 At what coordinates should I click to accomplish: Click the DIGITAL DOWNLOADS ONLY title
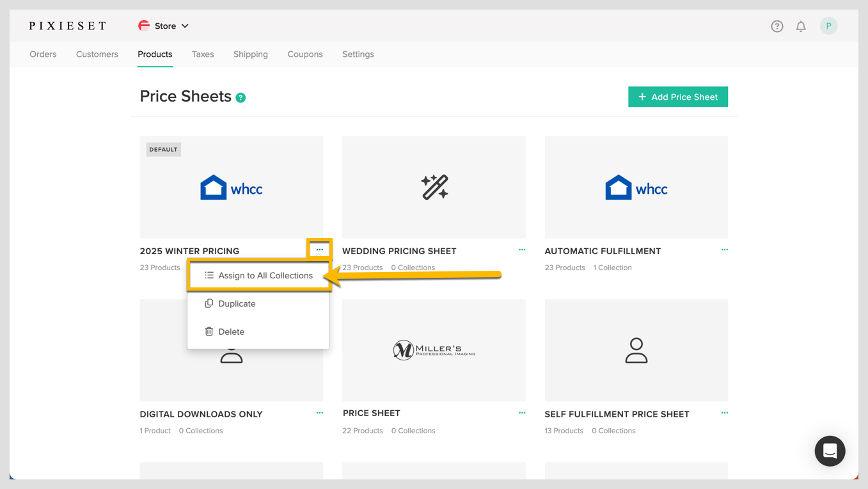201,414
